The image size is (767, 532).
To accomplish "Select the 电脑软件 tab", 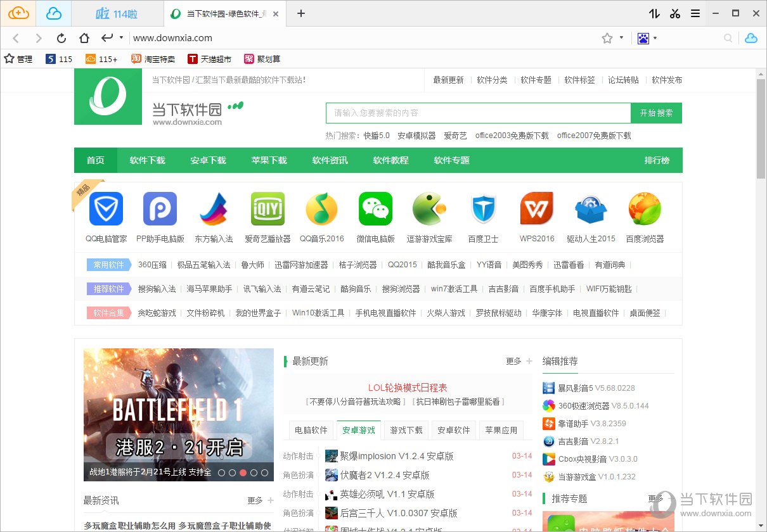I will tap(311, 430).
